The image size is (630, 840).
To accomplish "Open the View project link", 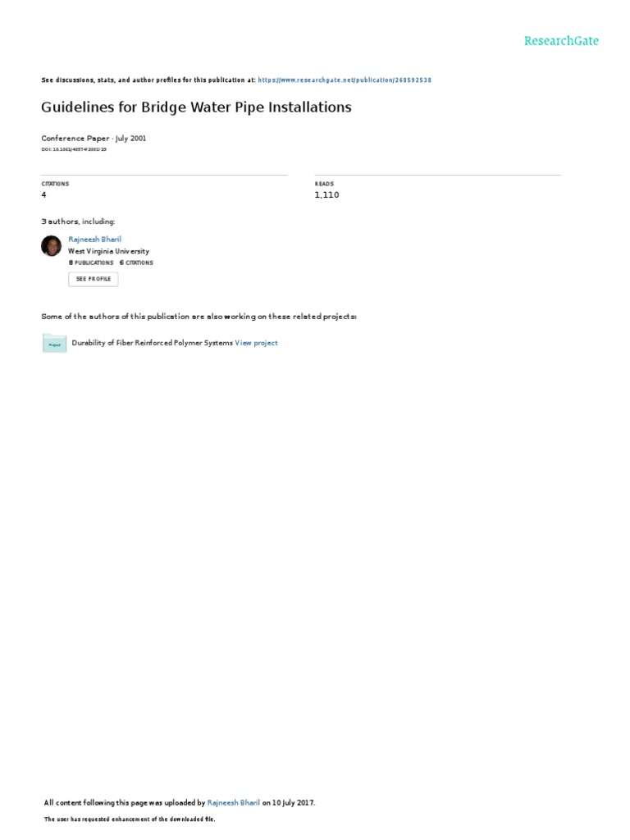I will click(x=256, y=343).
